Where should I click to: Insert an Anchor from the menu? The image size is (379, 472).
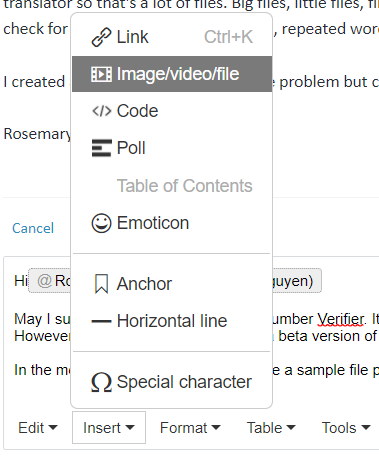click(x=172, y=284)
